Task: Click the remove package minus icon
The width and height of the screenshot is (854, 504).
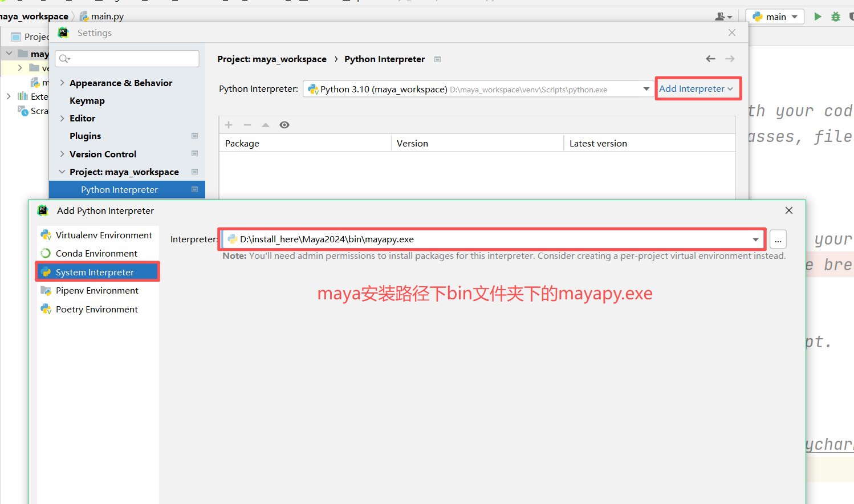Action: [x=247, y=125]
